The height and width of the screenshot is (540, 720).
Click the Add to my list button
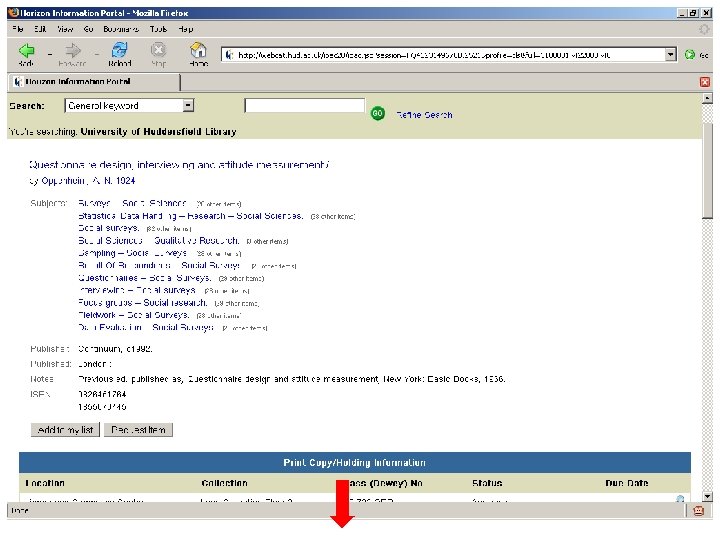click(65, 430)
